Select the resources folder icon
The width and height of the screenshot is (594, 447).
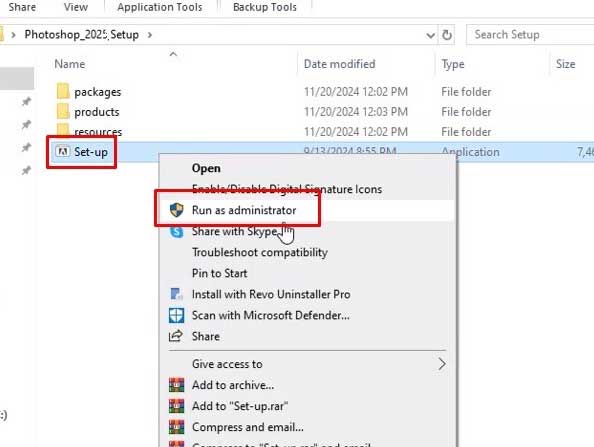[x=63, y=130]
